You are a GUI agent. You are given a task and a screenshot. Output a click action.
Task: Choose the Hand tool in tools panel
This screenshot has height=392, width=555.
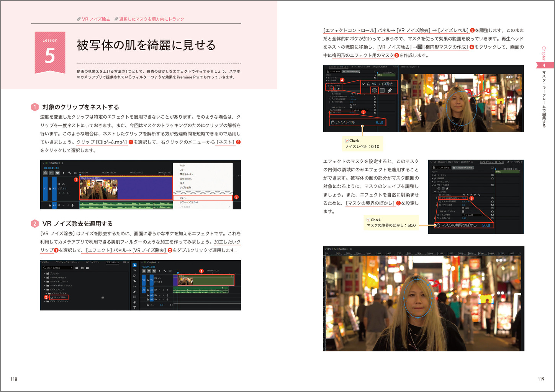tap(134, 302)
